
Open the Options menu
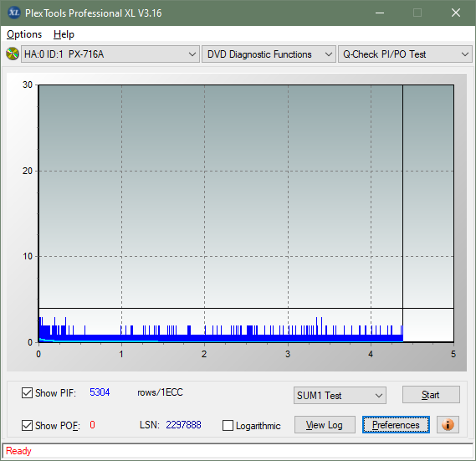(x=24, y=34)
